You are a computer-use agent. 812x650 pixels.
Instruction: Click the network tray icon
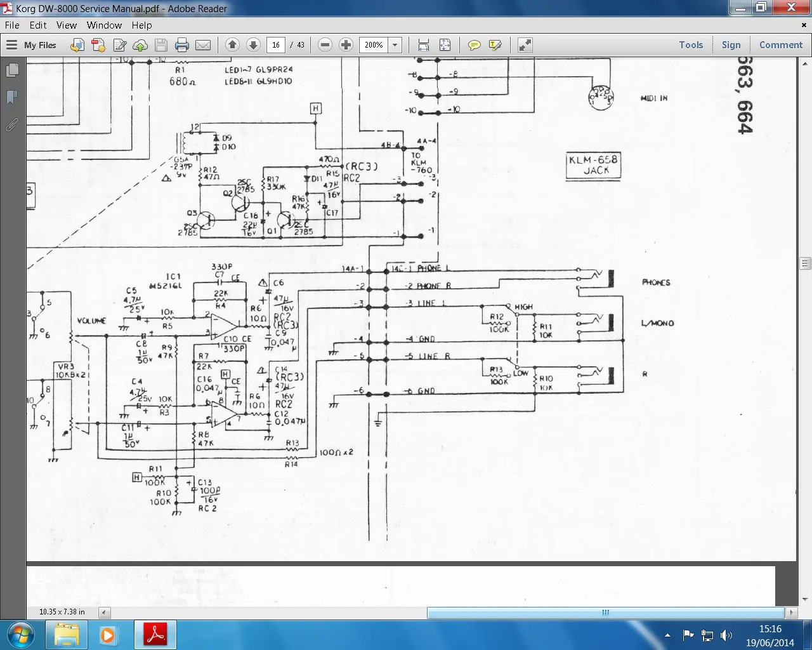tap(707, 635)
